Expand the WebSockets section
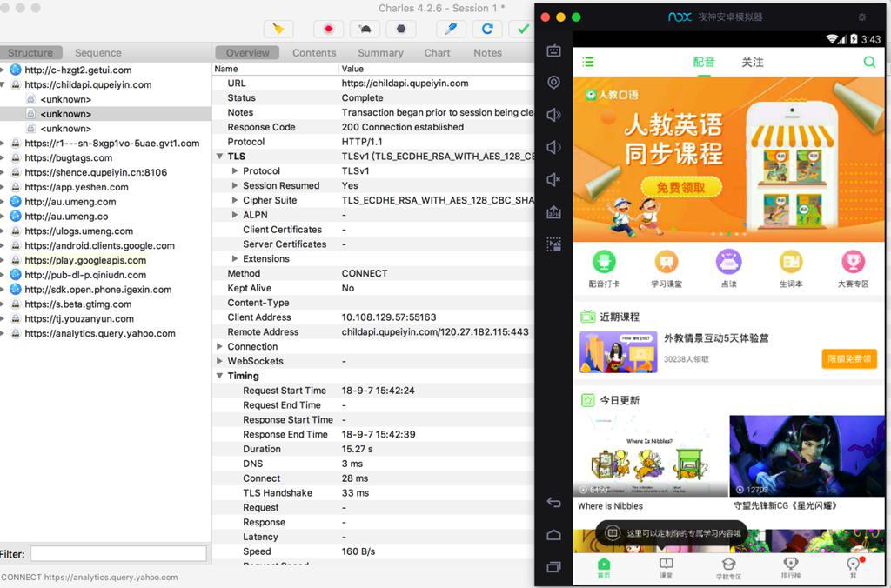The width and height of the screenshot is (891, 588). point(220,361)
